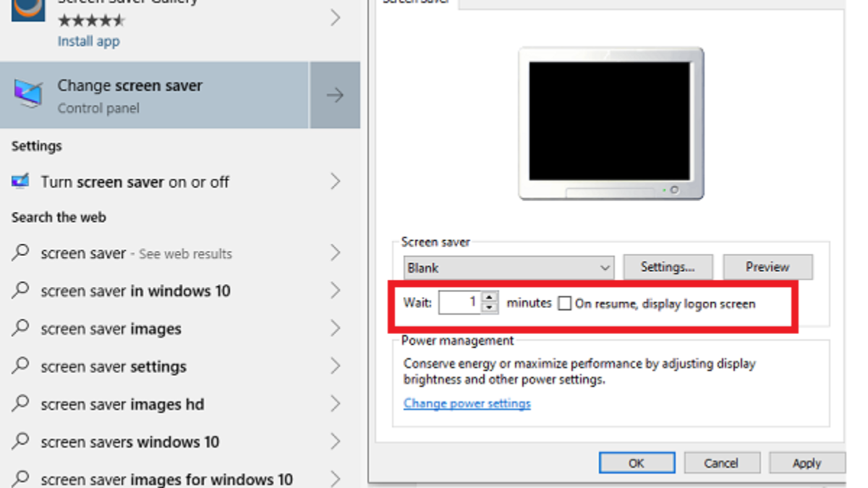Click the screen saver Settings... button

668,267
